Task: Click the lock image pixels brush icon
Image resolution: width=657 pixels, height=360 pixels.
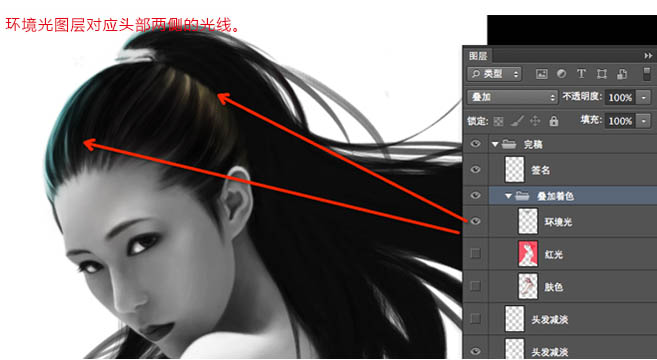Action: 517,122
